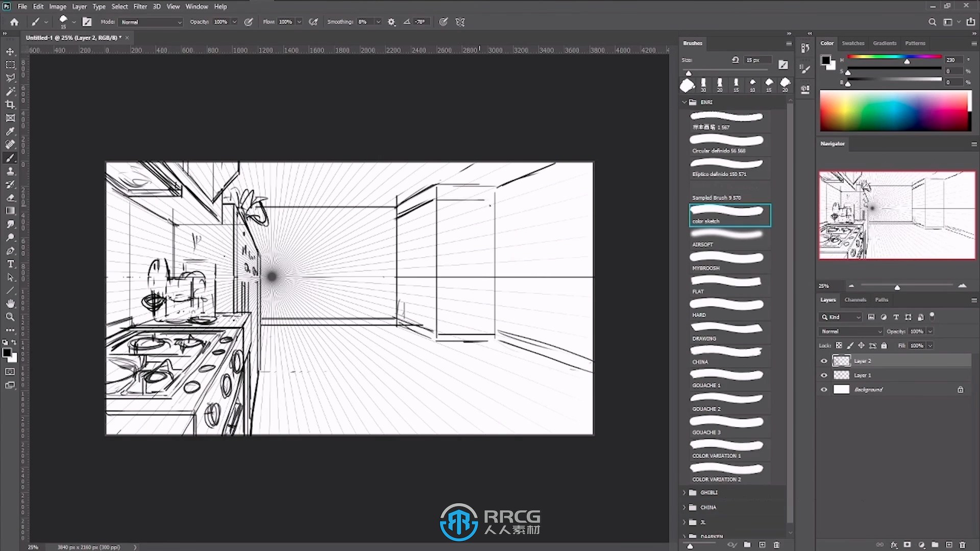
Task: Select the Eraser tool
Action: [10, 197]
